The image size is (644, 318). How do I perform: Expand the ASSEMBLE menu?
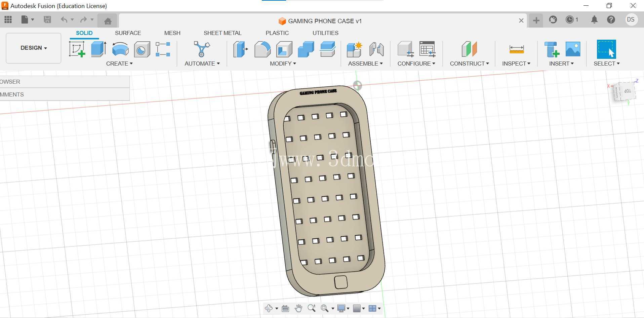365,64
